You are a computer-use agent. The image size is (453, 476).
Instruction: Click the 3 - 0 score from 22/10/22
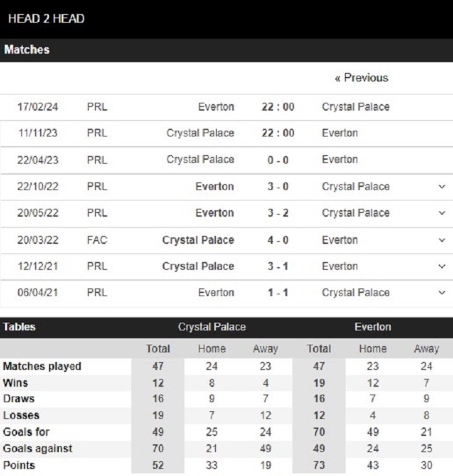tap(278, 186)
